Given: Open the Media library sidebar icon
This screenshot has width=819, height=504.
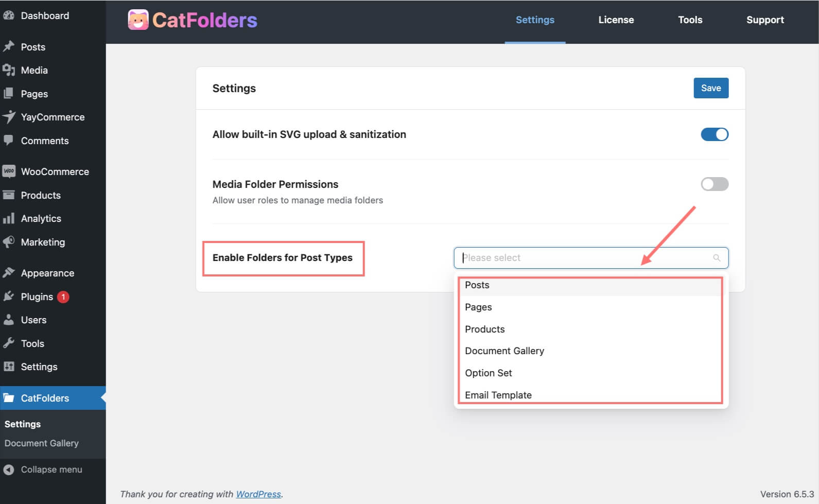Looking at the screenshot, I should 9,70.
